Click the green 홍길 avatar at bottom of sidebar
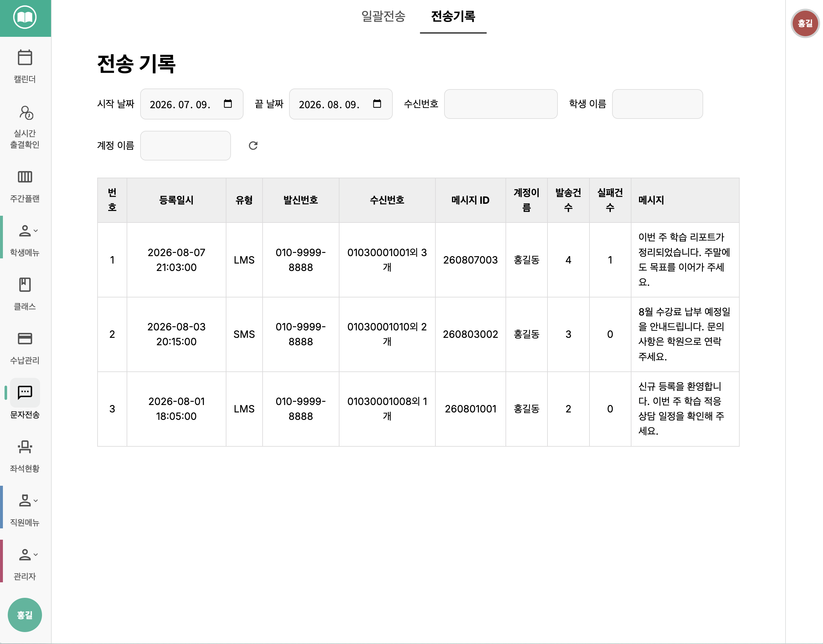 [25, 615]
